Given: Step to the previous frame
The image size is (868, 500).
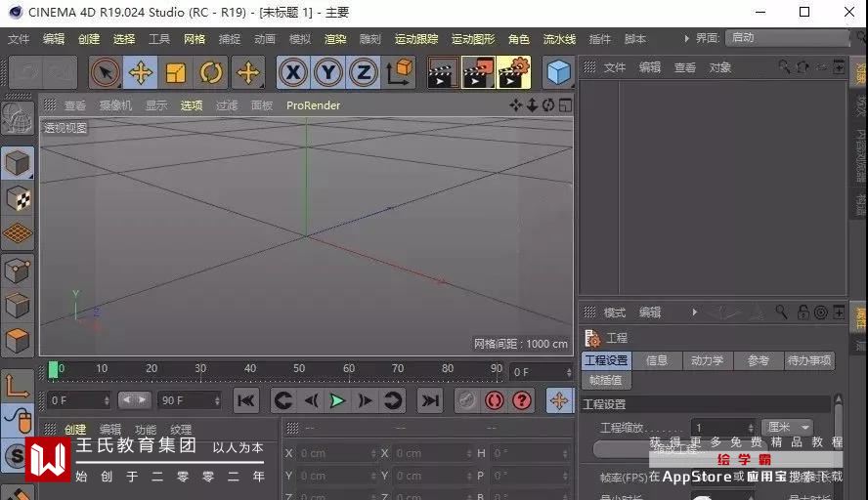Looking at the screenshot, I should click(311, 400).
